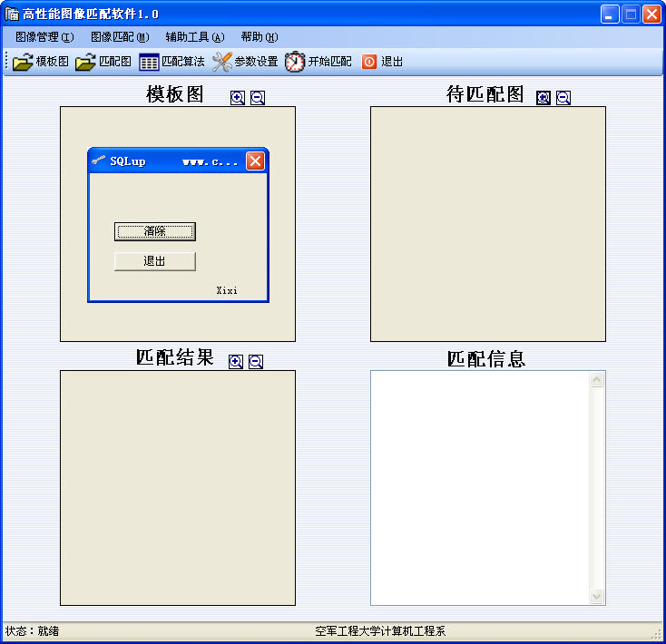Open the 图像匹配 menu
This screenshot has width=666, height=644.
120,37
